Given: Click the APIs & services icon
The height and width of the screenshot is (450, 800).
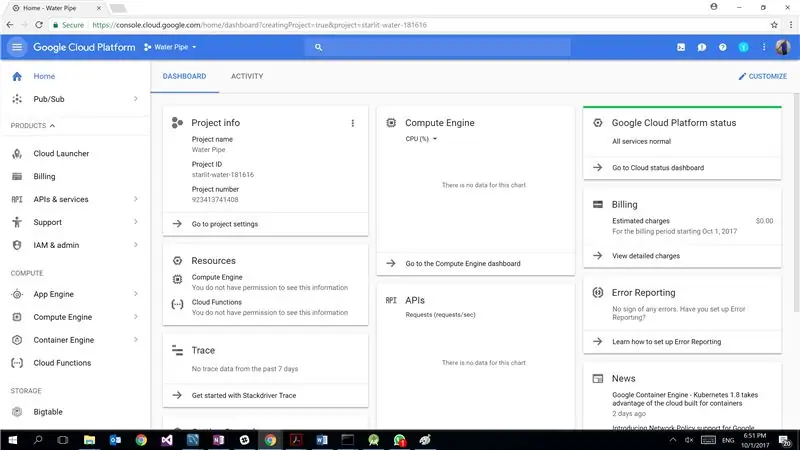Looking at the screenshot, I should tap(17, 199).
